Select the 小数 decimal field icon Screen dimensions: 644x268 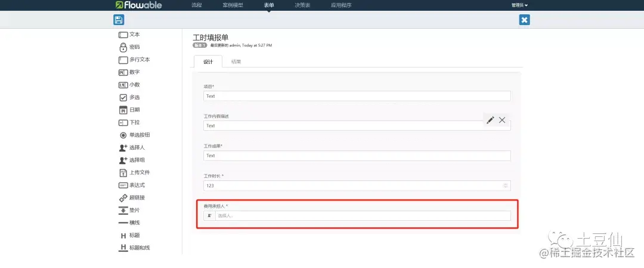tap(123, 85)
